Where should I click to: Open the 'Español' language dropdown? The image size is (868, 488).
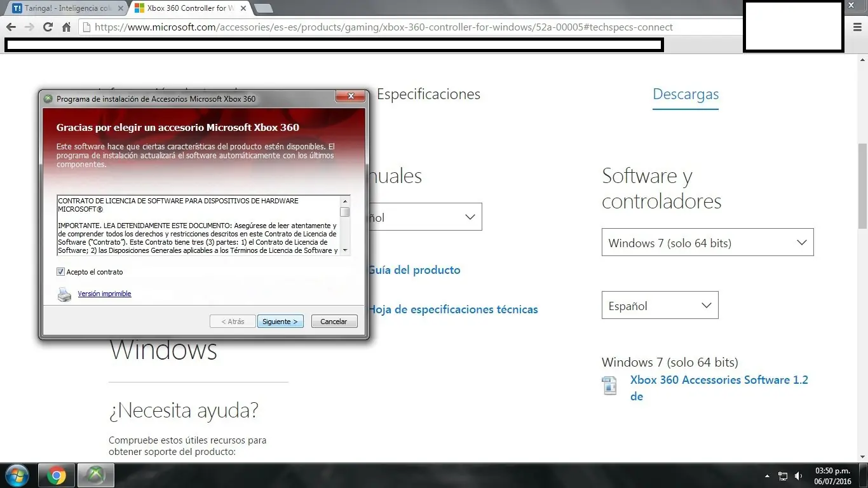click(x=660, y=306)
